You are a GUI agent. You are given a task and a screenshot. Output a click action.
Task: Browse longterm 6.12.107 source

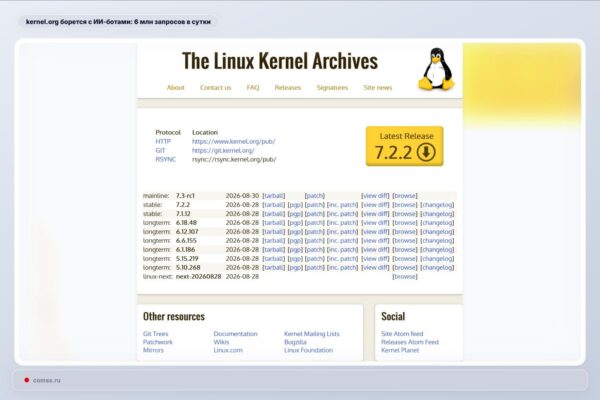point(405,232)
